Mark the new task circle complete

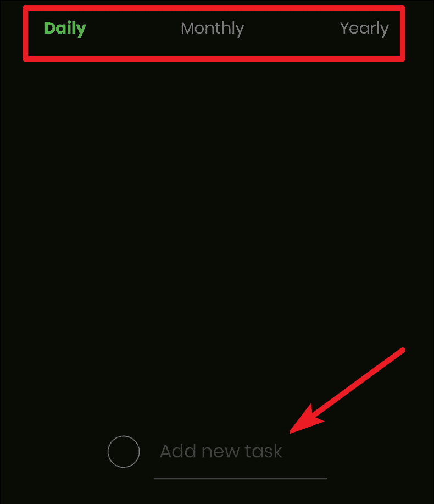pyautogui.click(x=124, y=452)
